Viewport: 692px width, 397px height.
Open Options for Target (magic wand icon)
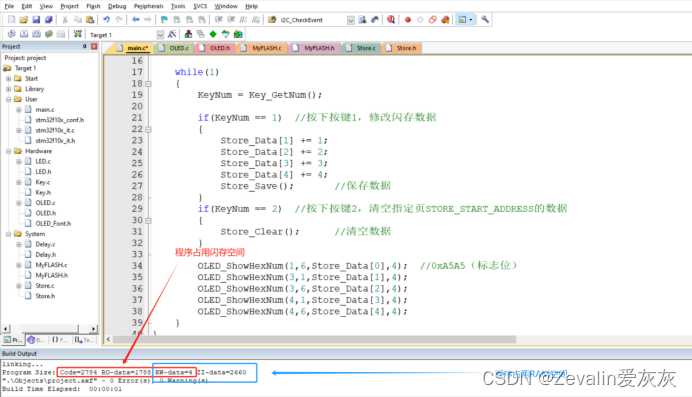172,34
